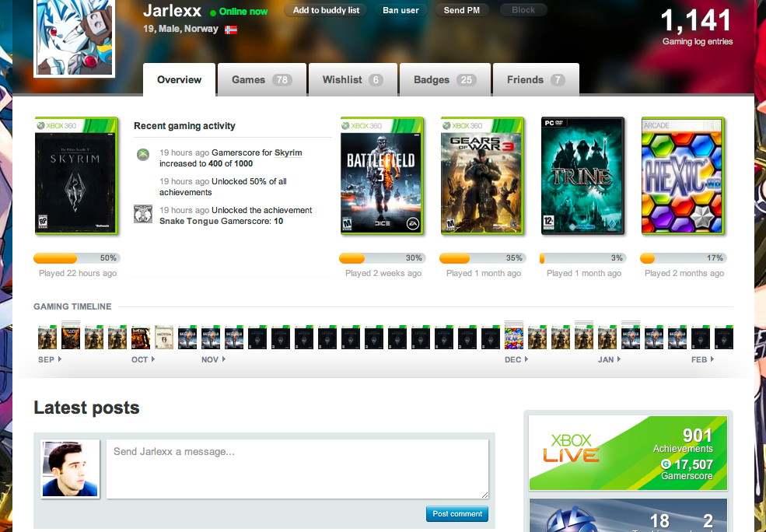Screen dimensions: 766x532
Task: Click the Send Jarlexx a message field
Action: 298,469
